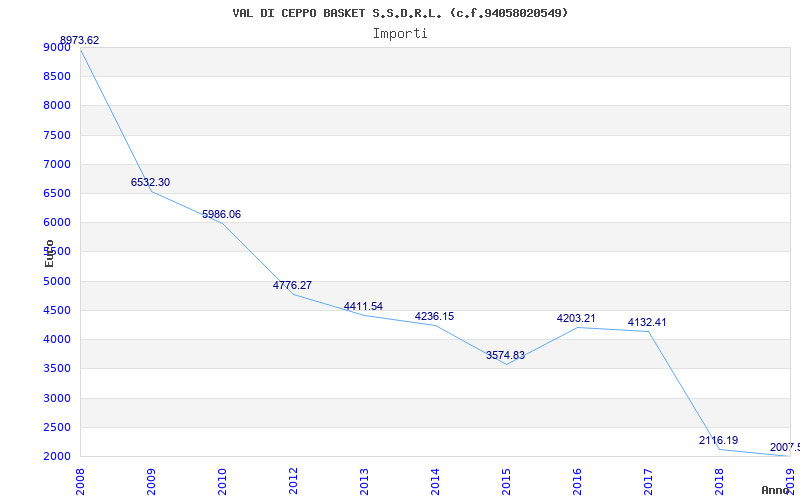The height and width of the screenshot is (500, 800).
Task: Click the Importi subtitle
Action: [x=400, y=34]
